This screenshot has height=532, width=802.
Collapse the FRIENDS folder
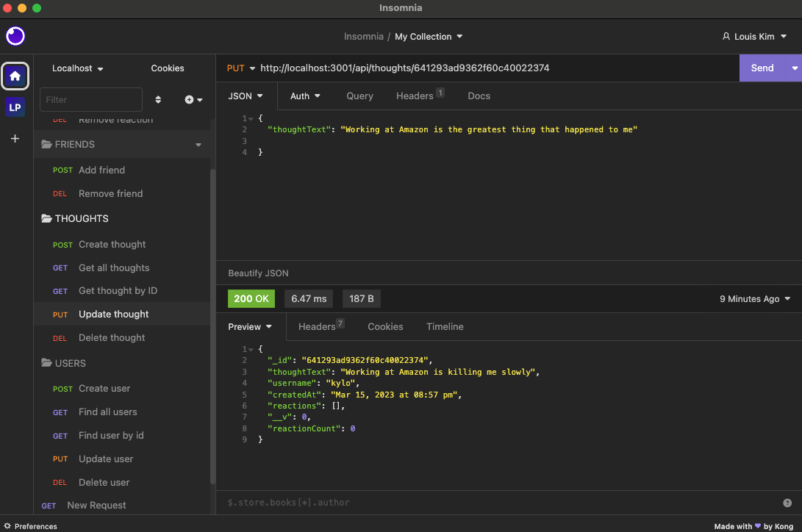tap(198, 144)
